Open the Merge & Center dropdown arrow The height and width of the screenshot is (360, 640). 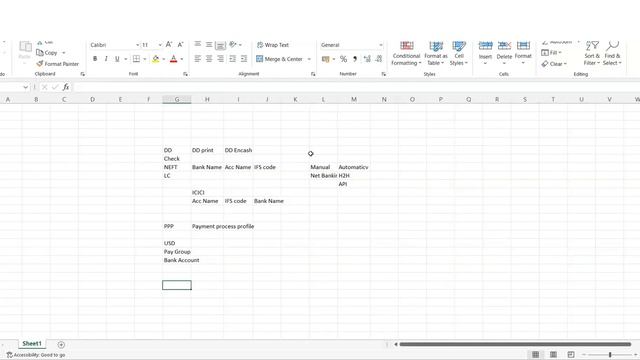point(309,59)
